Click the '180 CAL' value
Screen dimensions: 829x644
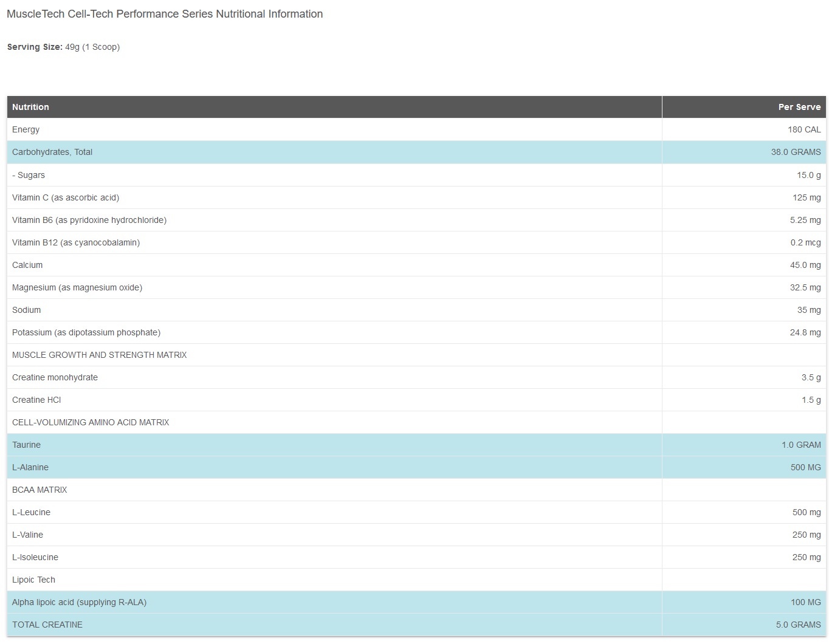(x=804, y=129)
